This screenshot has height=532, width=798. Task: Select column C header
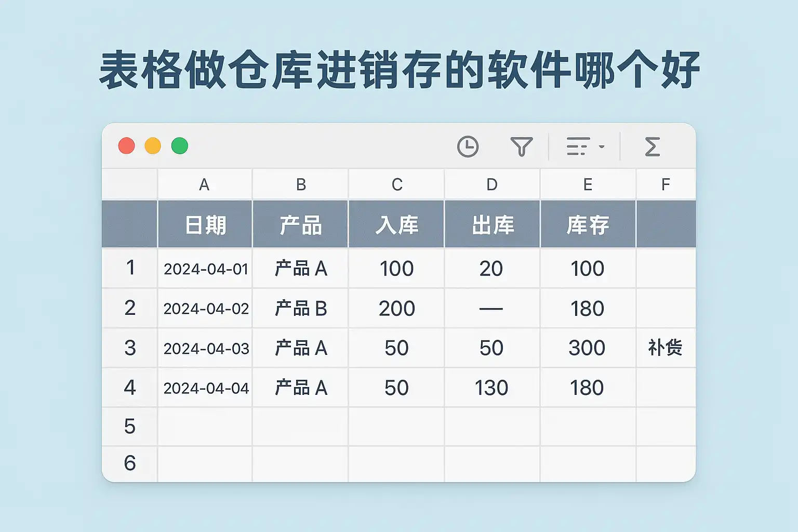point(397,184)
